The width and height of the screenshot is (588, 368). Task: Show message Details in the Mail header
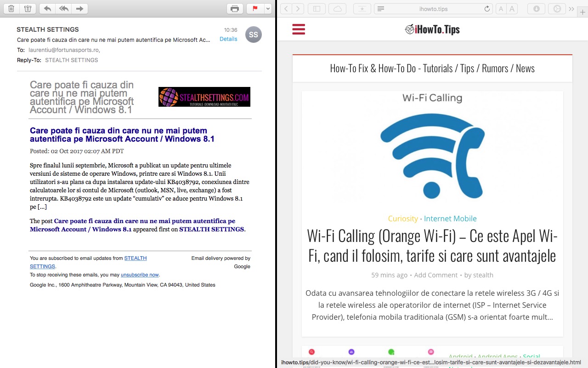[x=228, y=39]
